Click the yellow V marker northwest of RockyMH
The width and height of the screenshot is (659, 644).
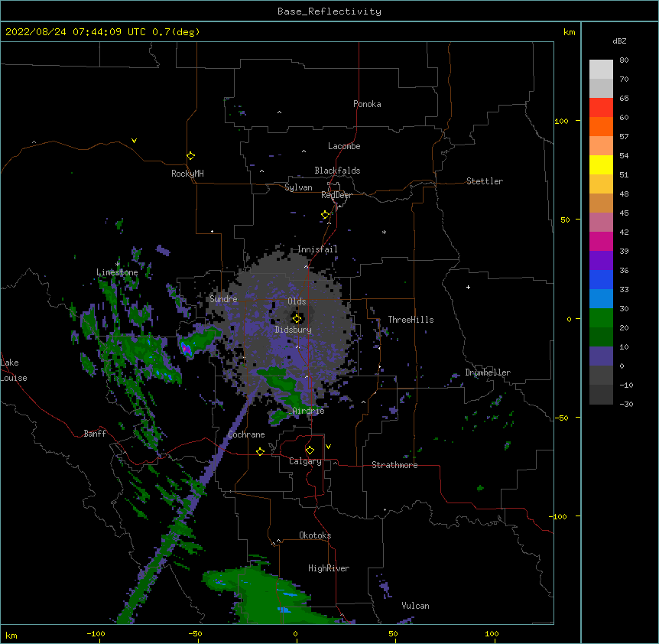[x=134, y=141]
